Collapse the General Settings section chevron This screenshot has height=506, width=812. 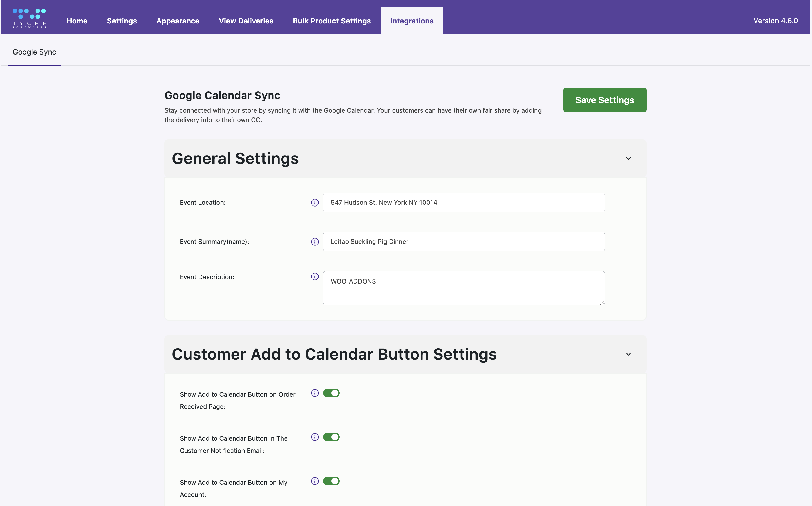pos(628,158)
